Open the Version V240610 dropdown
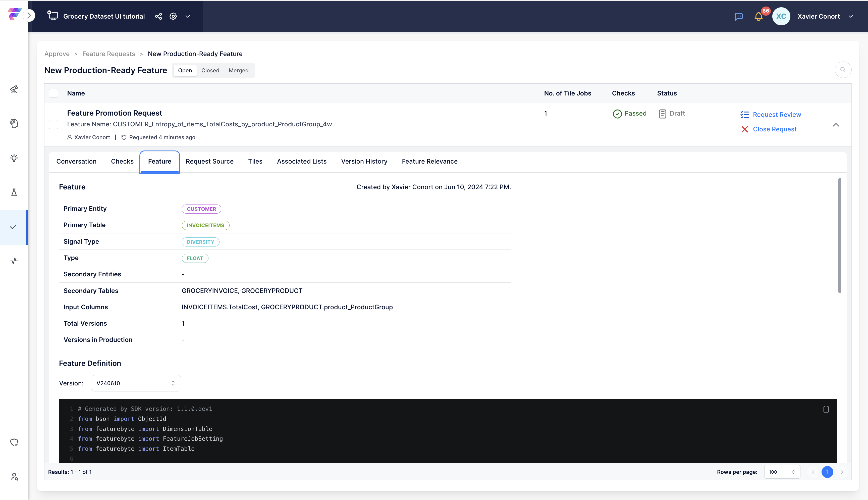Image resolution: width=868 pixels, height=500 pixels. [x=136, y=383]
